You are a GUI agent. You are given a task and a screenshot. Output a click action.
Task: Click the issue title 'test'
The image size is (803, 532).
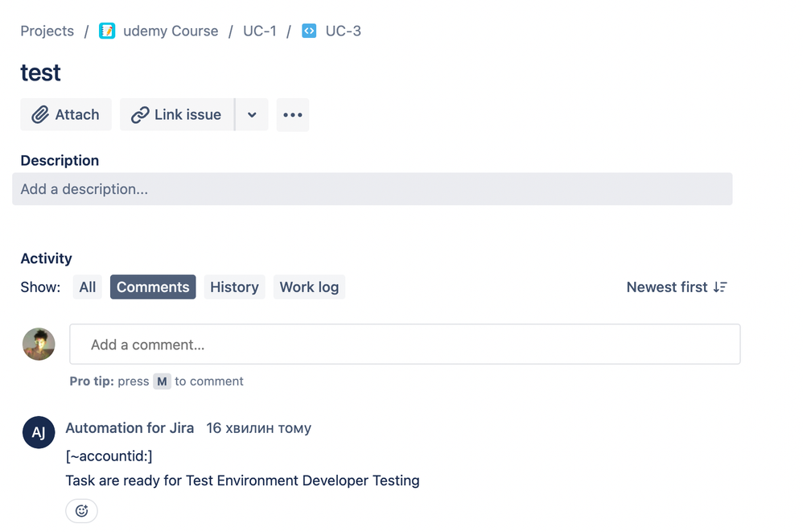click(40, 72)
